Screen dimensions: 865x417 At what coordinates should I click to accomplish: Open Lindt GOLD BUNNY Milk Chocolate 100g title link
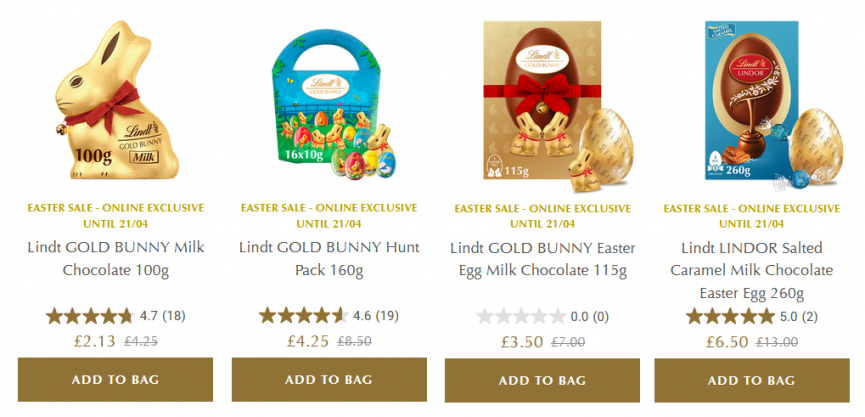click(x=116, y=259)
